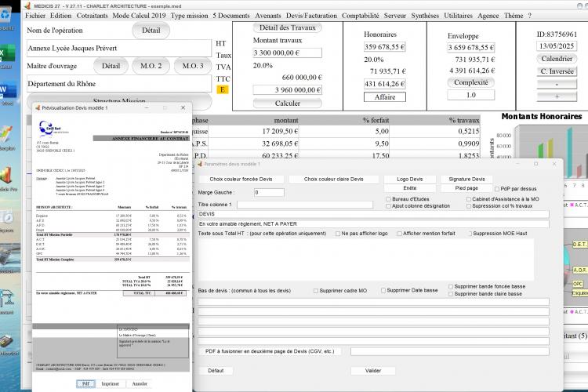Open the Cotraitants menu
Image resolution: width=588 pixels, height=392 pixels.
93,16
